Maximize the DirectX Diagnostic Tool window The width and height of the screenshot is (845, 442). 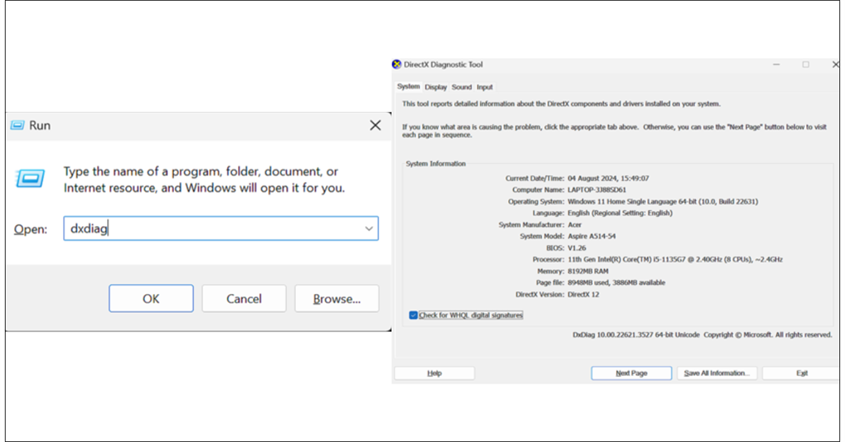point(806,64)
